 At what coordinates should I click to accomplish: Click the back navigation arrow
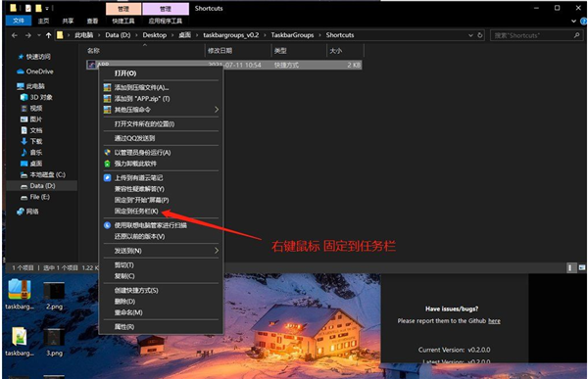15,35
